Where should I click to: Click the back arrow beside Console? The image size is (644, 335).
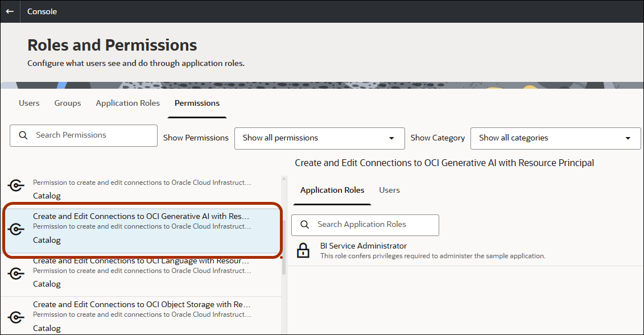pyautogui.click(x=10, y=11)
